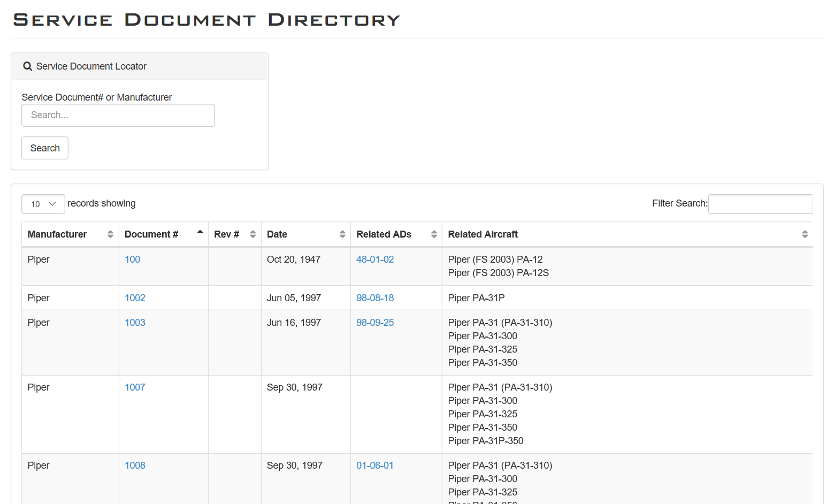This screenshot has height=504, width=834.
Task: Sort table by Date arrows
Action: (x=342, y=234)
